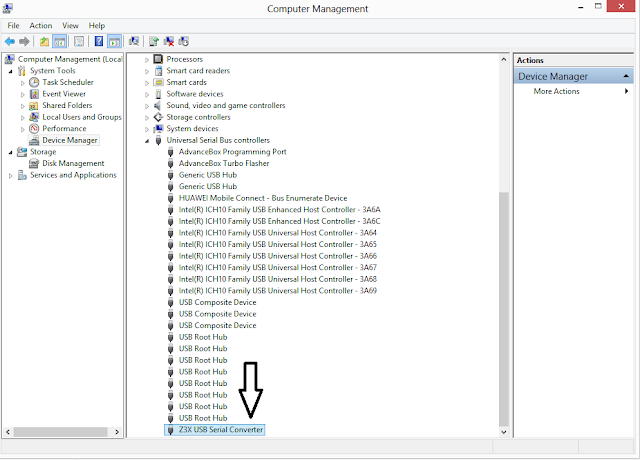Open the Action menu

41,25
